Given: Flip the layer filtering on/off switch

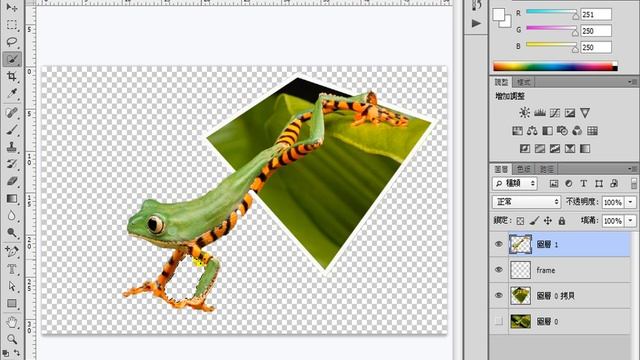Looking at the screenshot, I should pos(634,183).
